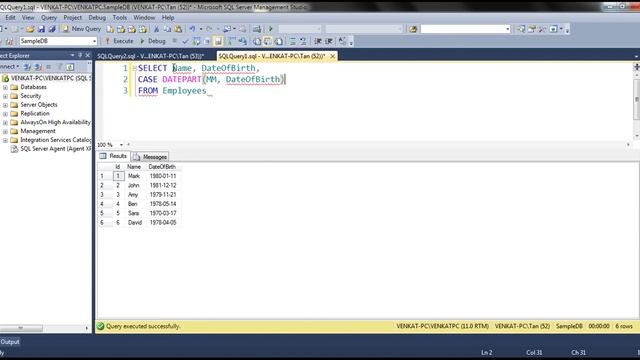Image resolution: width=640 pixels, height=360 pixels.
Task: Click the DateOfBirth column header
Action: pos(162,167)
